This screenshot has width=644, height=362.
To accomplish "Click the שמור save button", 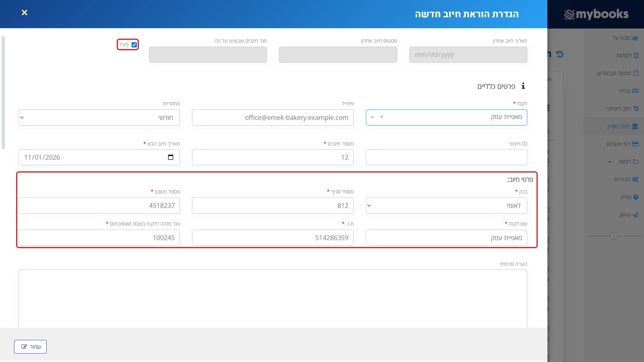I will click(x=30, y=347).
